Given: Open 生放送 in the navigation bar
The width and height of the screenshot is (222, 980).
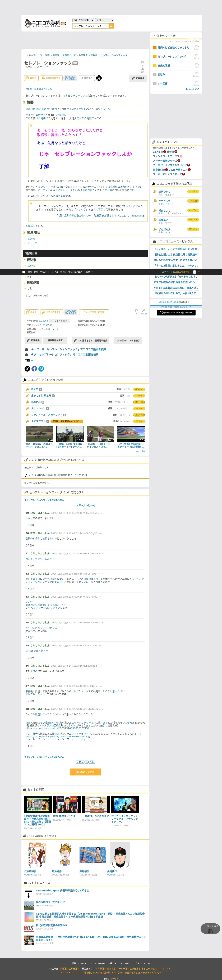Looking at the screenshot, I should [43, 272].
